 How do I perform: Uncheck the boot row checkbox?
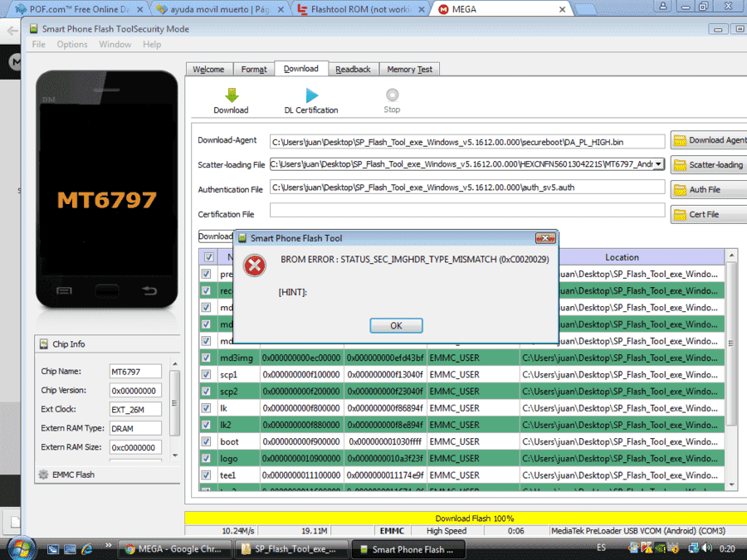tap(206, 441)
